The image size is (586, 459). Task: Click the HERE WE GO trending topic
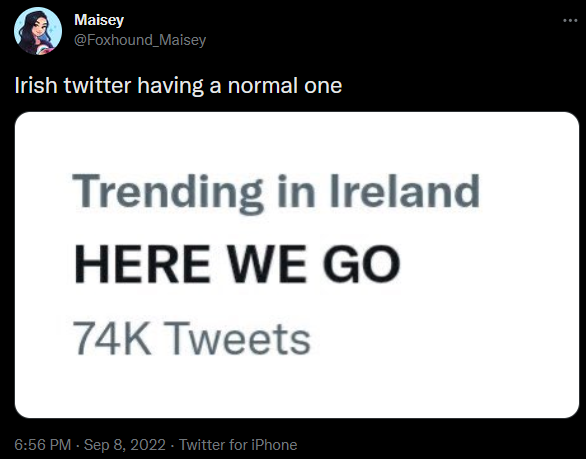point(237,264)
